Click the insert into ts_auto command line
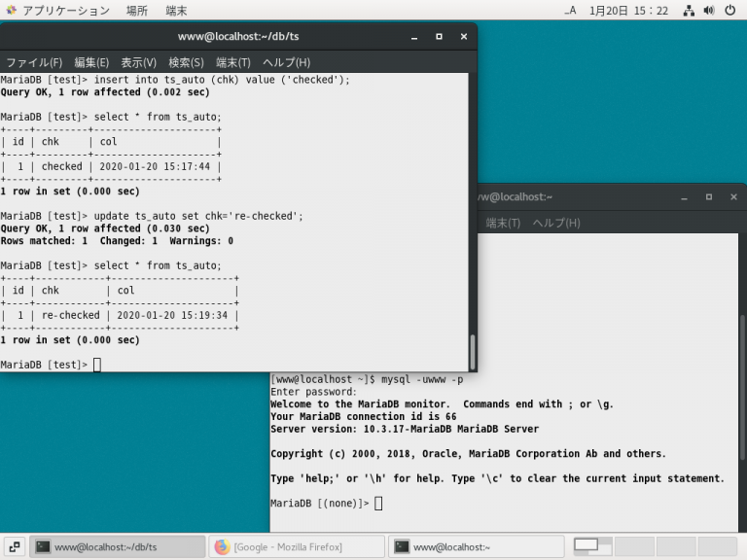Viewport: 747px width, 560px height. tap(175, 80)
